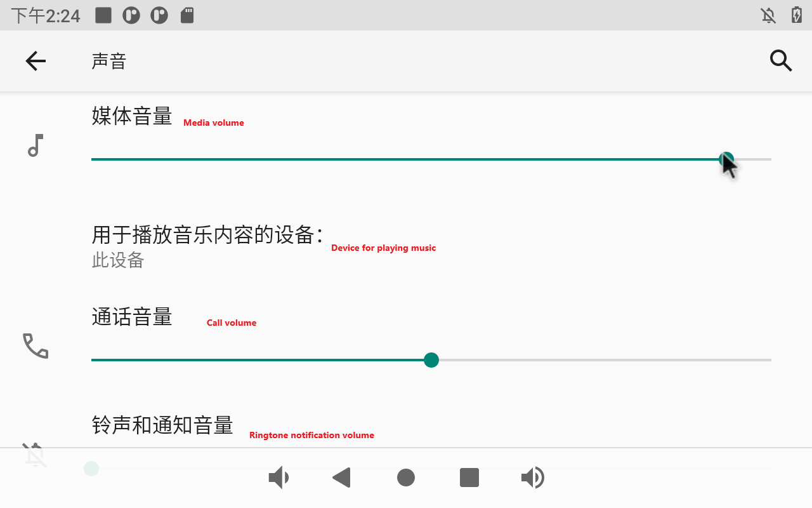Click the call volume slider handle
812x508 pixels.
click(x=431, y=360)
